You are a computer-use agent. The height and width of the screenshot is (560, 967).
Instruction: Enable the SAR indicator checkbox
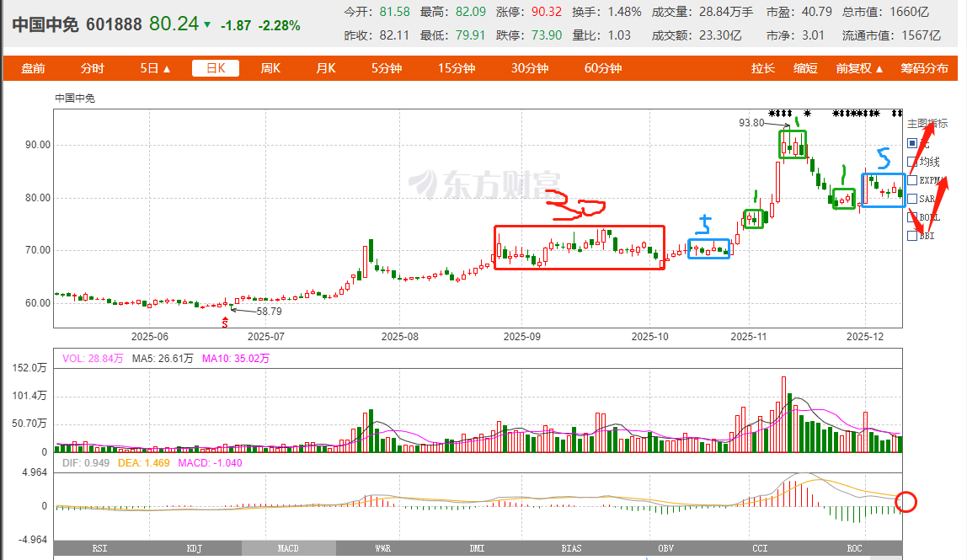[x=912, y=199]
